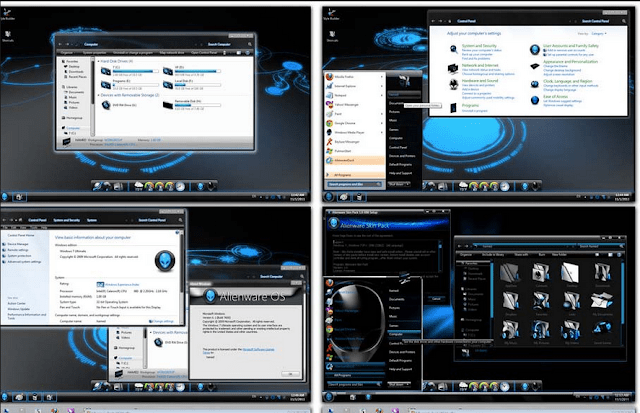The width and height of the screenshot is (640, 413).
Task: Collapse the Hard Disk Drives group
Action: click(x=98, y=61)
